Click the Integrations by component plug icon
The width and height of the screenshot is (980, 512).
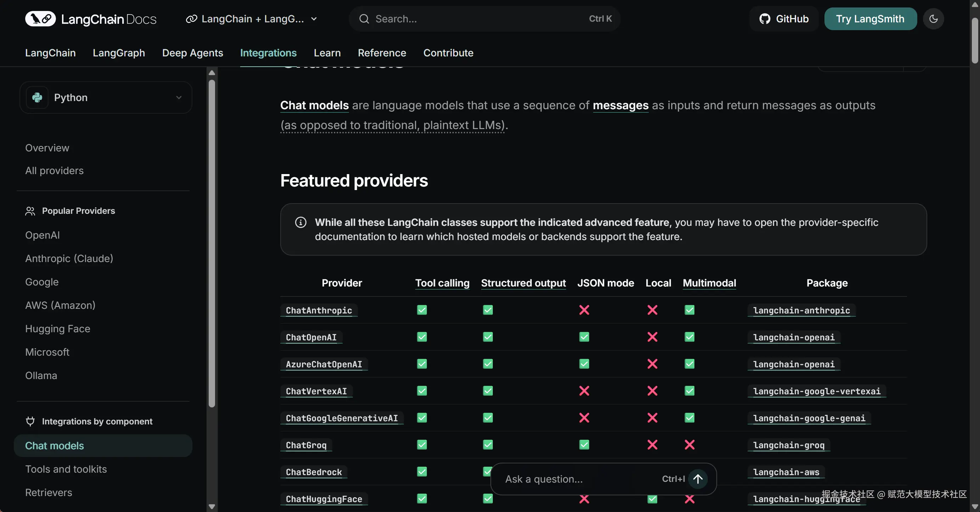(x=30, y=421)
